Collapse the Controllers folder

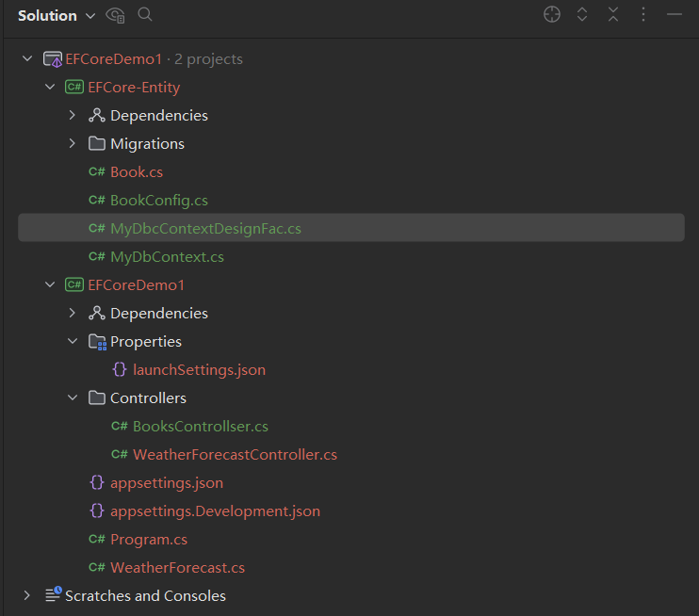(x=73, y=398)
